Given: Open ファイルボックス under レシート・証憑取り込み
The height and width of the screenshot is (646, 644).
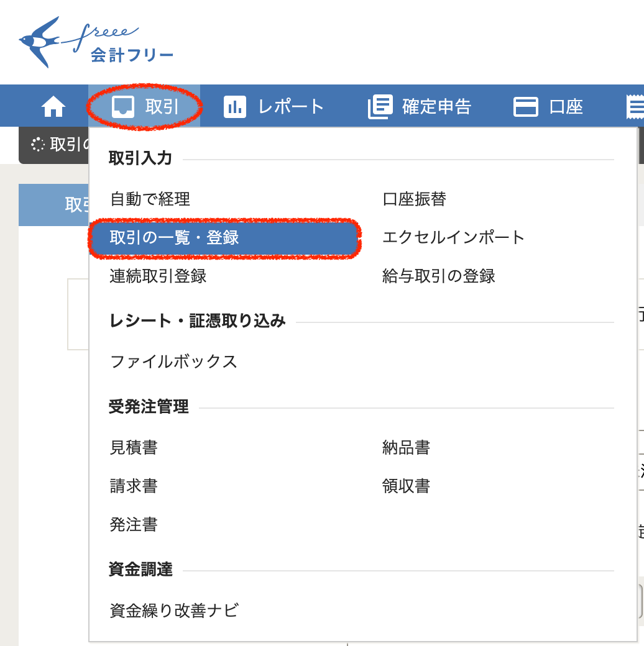Looking at the screenshot, I should pyautogui.click(x=173, y=362).
